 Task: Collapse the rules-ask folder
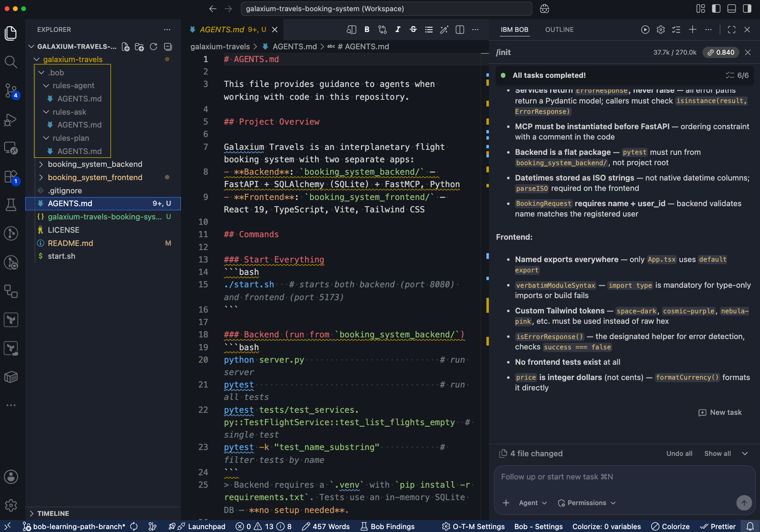[46, 112]
